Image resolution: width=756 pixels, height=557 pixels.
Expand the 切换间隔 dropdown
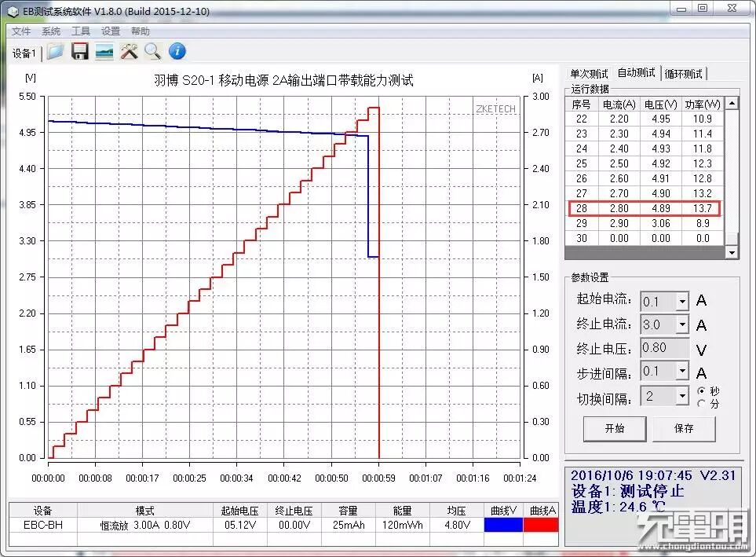[x=682, y=396]
